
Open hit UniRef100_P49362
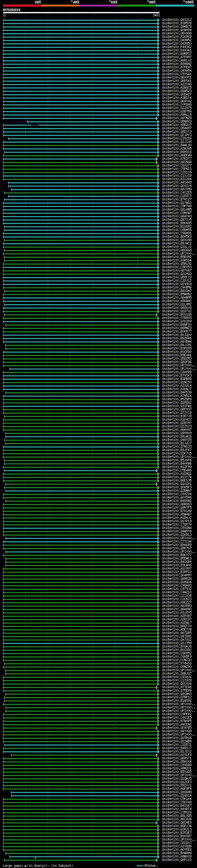177,47
